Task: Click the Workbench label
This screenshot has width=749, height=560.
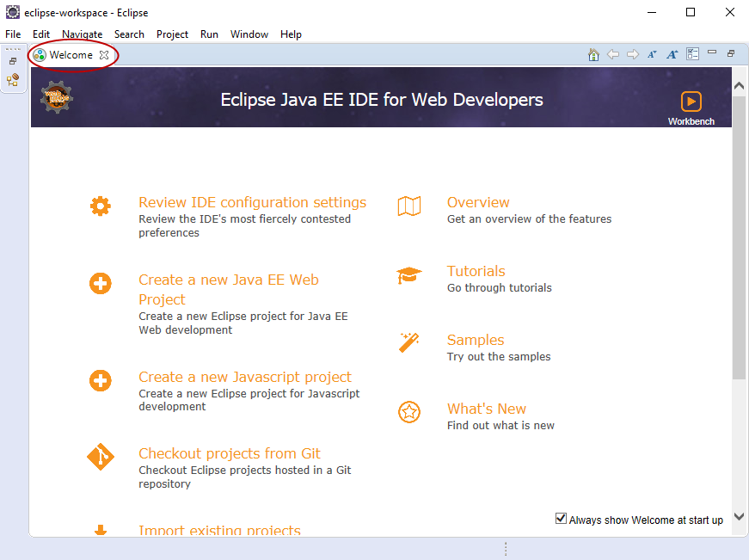Action: pyautogui.click(x=691, y=121)
